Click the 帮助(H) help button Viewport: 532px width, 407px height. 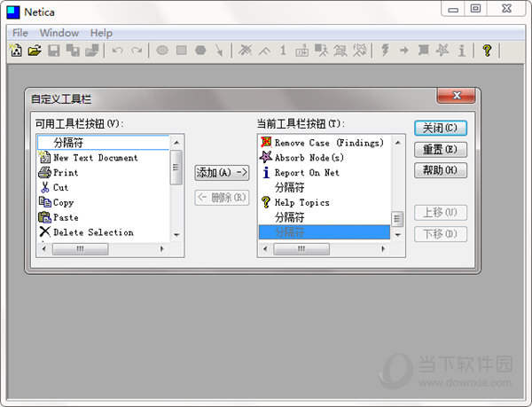[x=441, y=170]
